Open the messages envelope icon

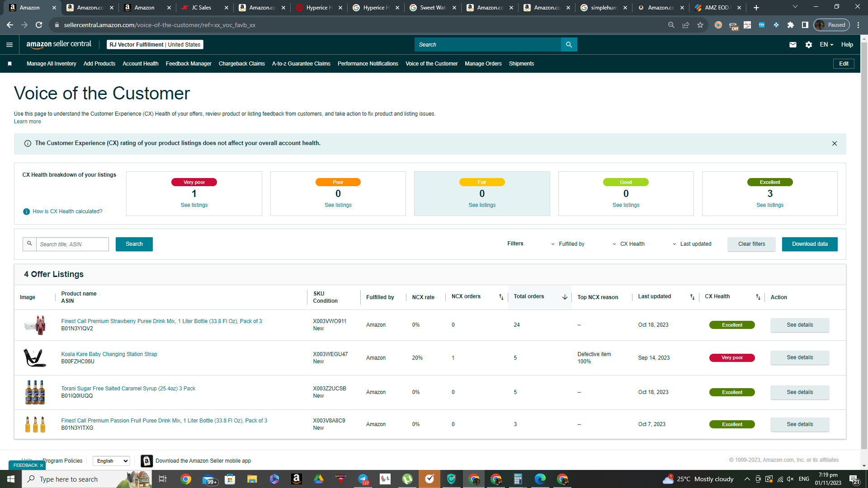pos(793,45)
